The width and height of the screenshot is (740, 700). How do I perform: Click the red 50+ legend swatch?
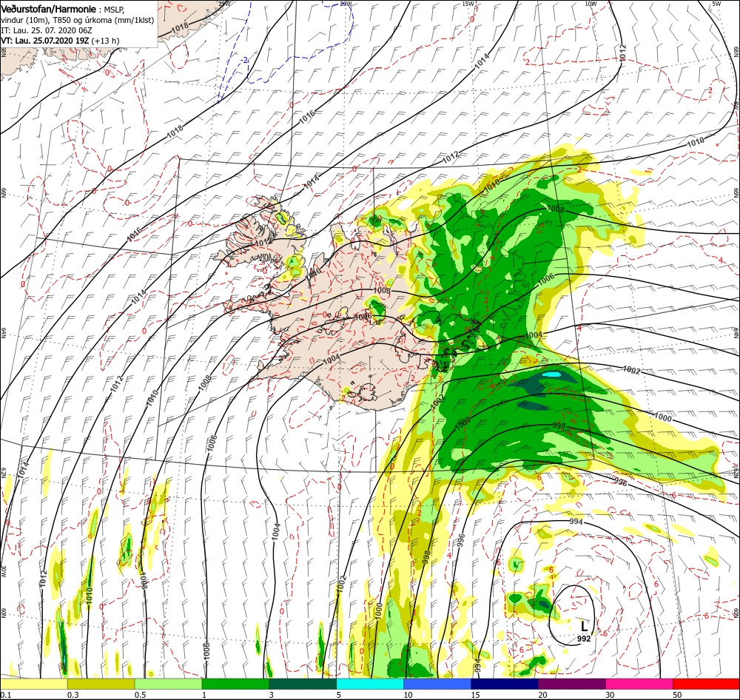706,684
